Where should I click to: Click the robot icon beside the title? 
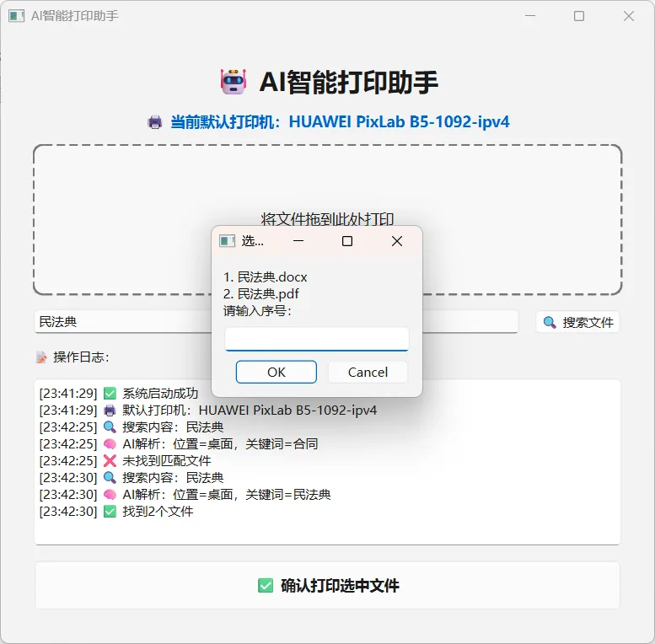point(234,82)
